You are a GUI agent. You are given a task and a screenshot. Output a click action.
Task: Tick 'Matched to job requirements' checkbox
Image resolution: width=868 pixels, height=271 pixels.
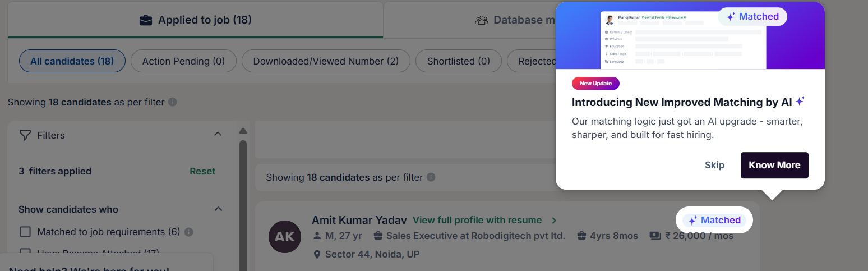25,232
